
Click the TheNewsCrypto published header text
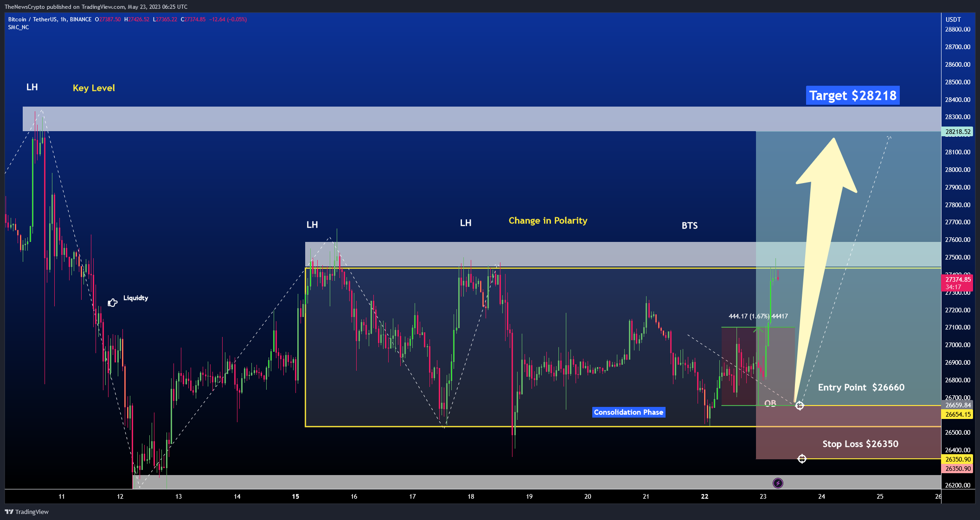[x=96, y=6]
